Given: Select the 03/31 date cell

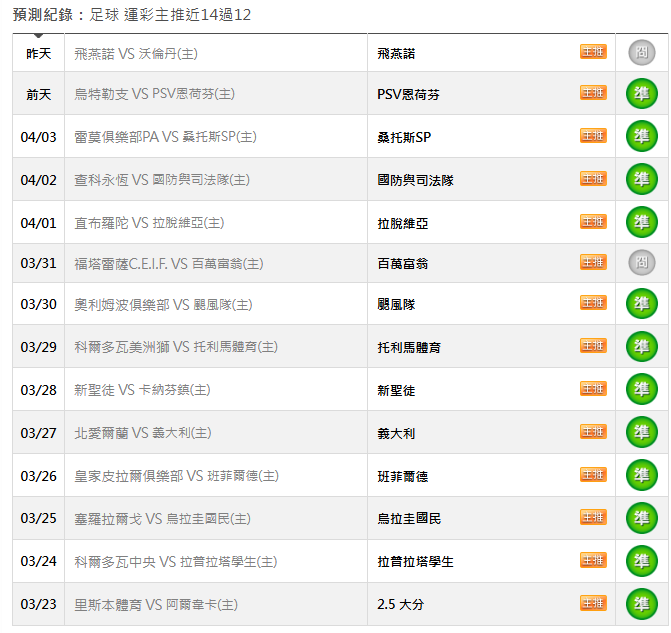Looking at the screenshot, I should click(39, 263).
